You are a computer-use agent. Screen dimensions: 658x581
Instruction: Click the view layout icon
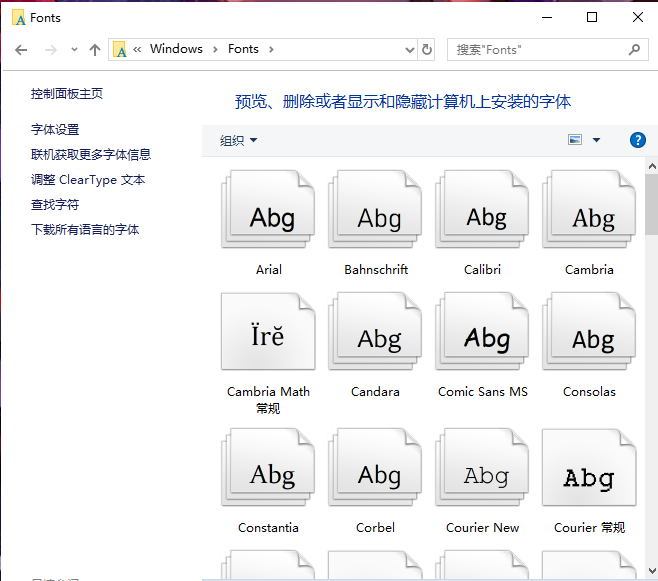pyautogui.click(x=575, y=140)
